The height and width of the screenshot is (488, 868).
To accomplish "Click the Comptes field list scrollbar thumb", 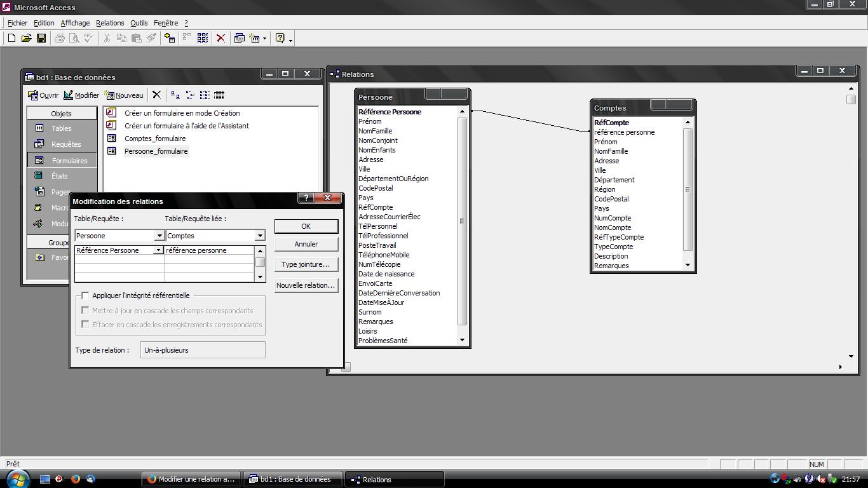I will (x=688, y=189).
